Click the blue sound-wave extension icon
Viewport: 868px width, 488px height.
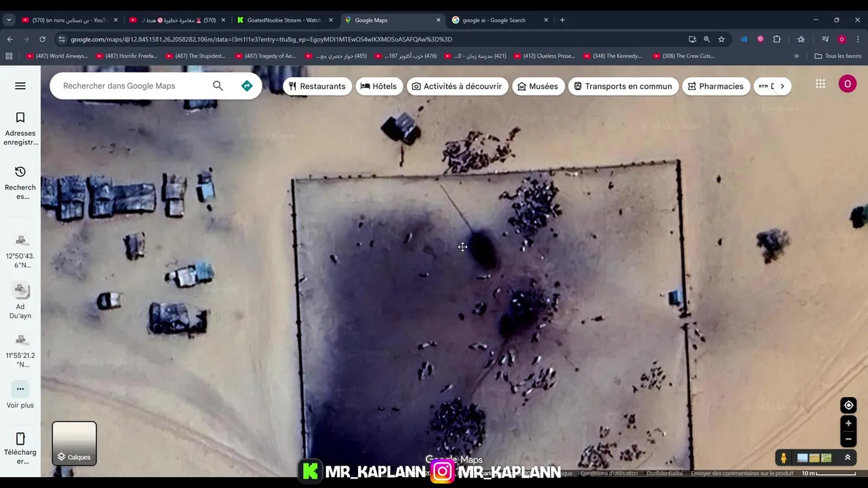click(x=744, y=39)
